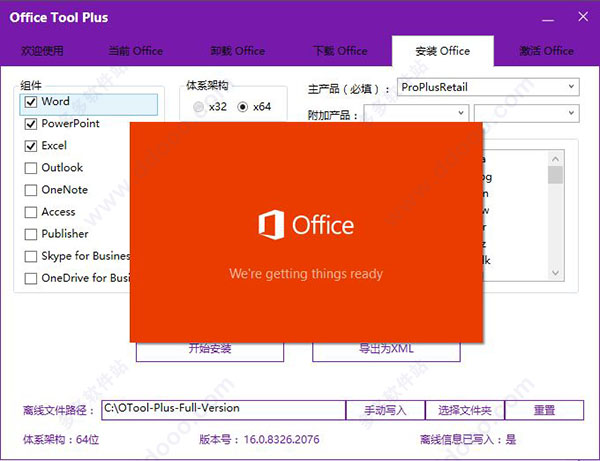Screen dimensions: 600x461
Task: Enable the OneNote checkbox
Action: point(31,190)
